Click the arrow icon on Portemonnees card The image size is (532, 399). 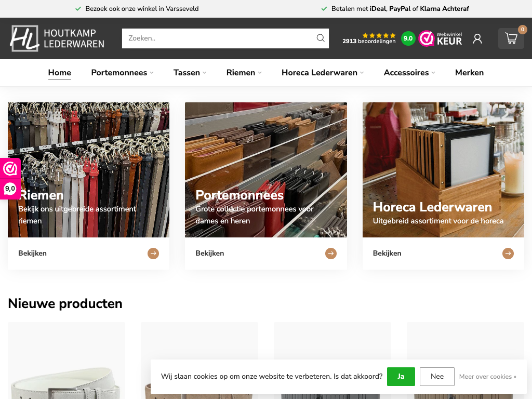(331, 254)
